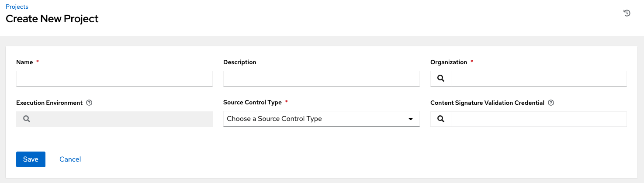Click the Description field label

tap(239, 62)
